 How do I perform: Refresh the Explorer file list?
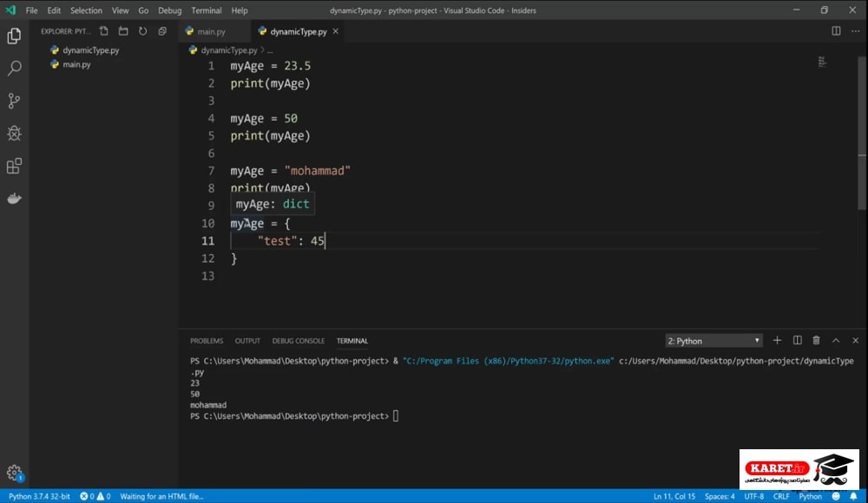pyautogui.click(x=143, y=31)
